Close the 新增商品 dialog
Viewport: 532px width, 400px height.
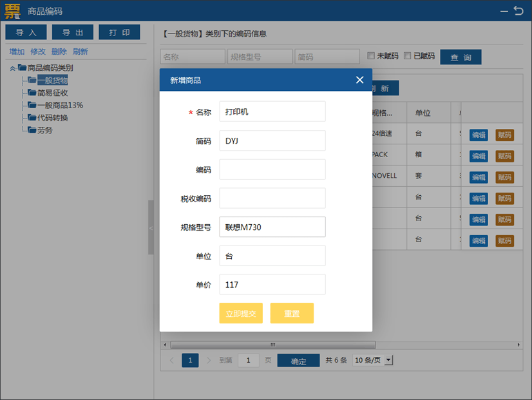(359, 80)
